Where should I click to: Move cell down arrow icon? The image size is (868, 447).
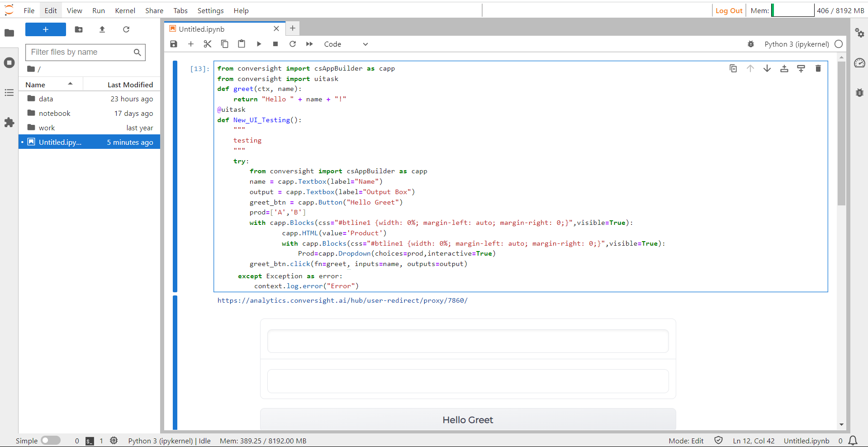click(x=767, y=68)
